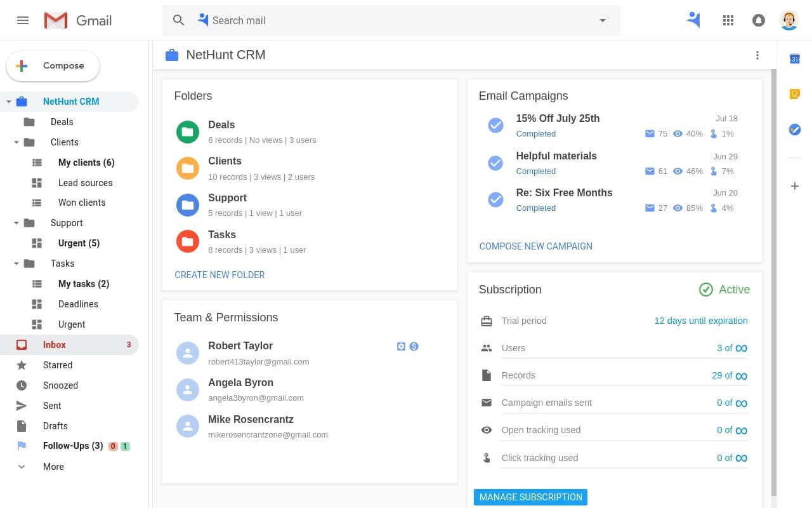Open Deadlines view under Tasks
Image resolution: width=812 pixels, height=508 pixels.
pos(78,304)
